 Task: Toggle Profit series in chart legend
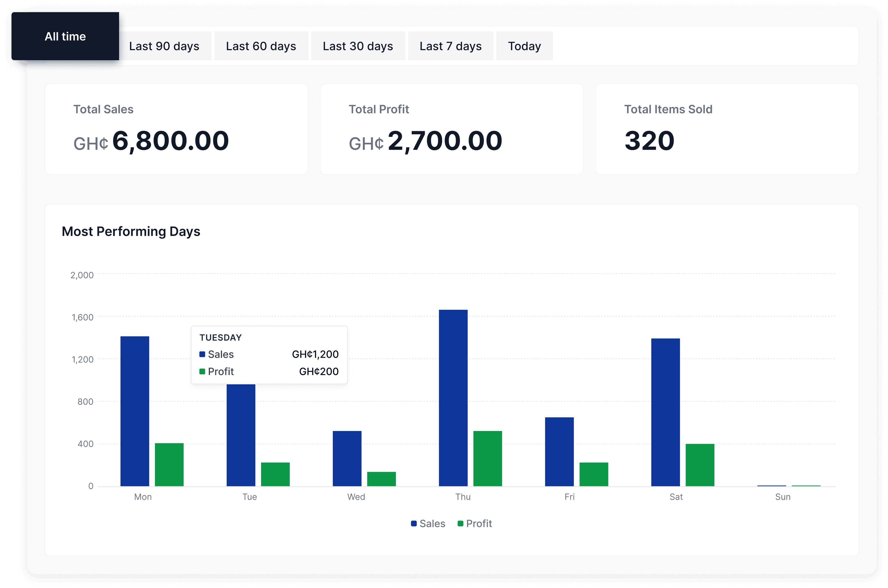479,523
